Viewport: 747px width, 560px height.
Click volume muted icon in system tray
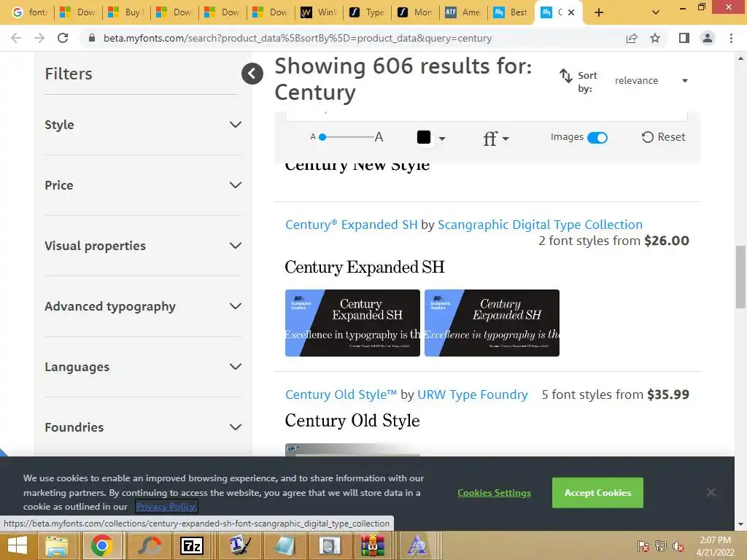point(678,546)
